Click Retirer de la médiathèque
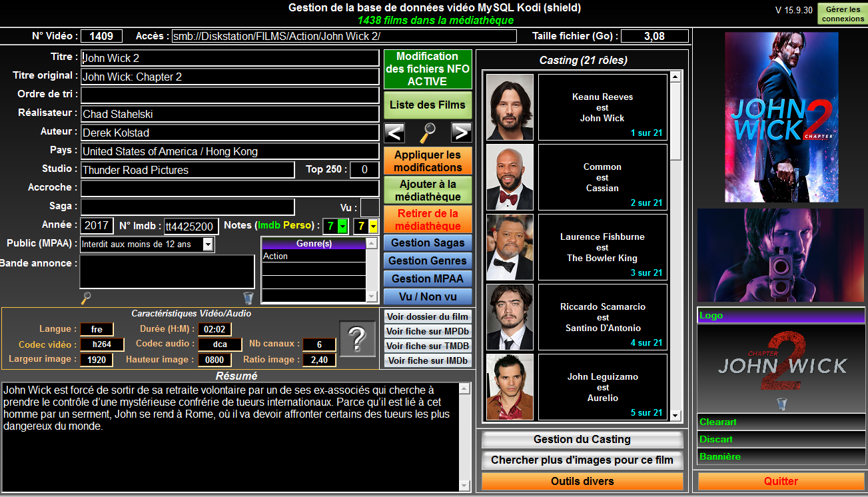This screenshot has width=868, height=497. point(428,220)
